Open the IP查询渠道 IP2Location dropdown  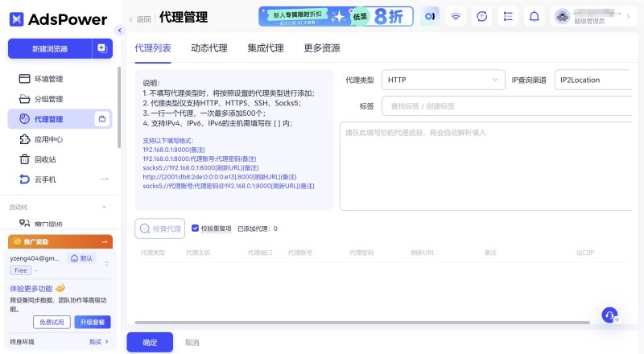click(x=593, y=80)
